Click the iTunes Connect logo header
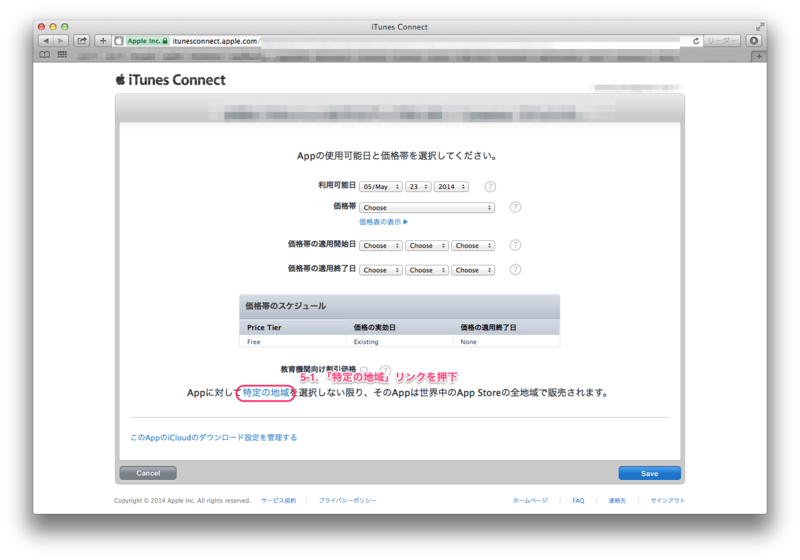This screenshot has height=560, width=800. pyautogui.click(x=170, y=80)
